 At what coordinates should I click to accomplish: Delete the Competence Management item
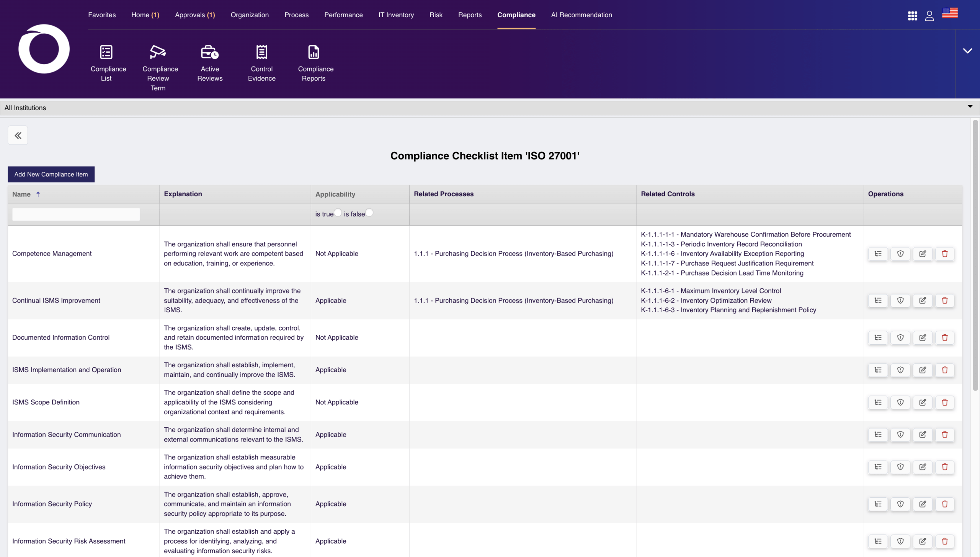pos(945,254)
